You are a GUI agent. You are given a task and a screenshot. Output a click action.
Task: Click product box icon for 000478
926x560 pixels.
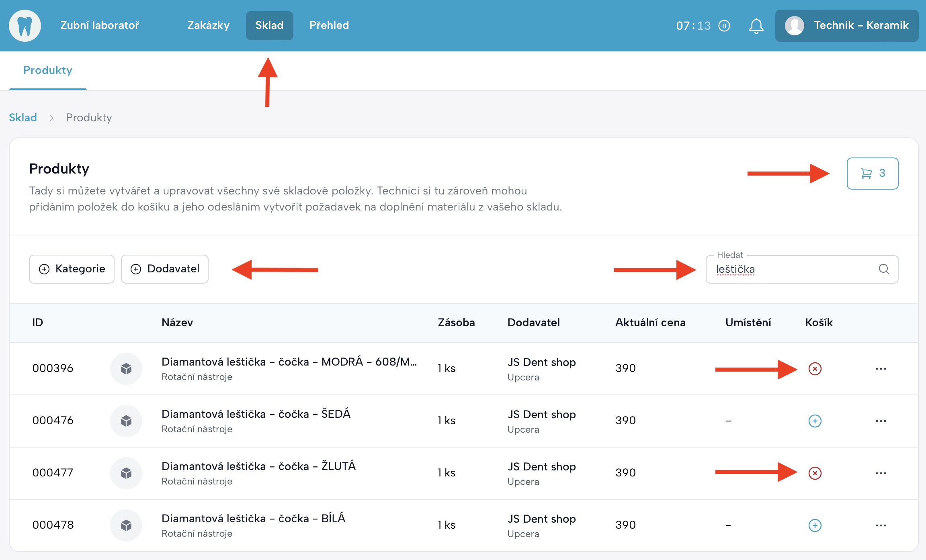pyautogui.click(x=126, y=525)
